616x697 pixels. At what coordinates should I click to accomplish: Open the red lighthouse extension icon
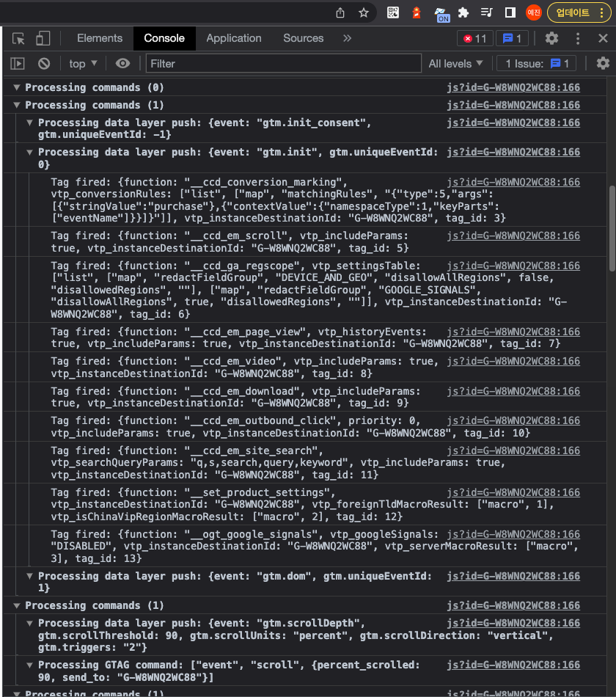[417, 12]
